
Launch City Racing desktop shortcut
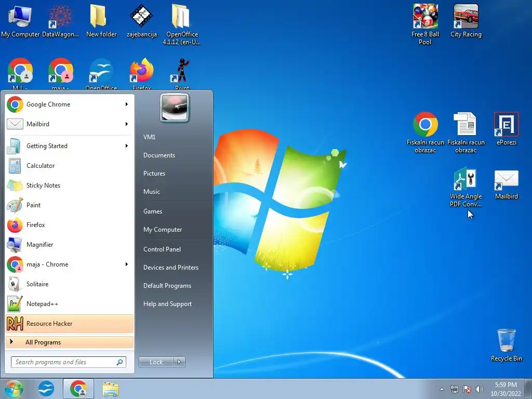click(466, 21)
